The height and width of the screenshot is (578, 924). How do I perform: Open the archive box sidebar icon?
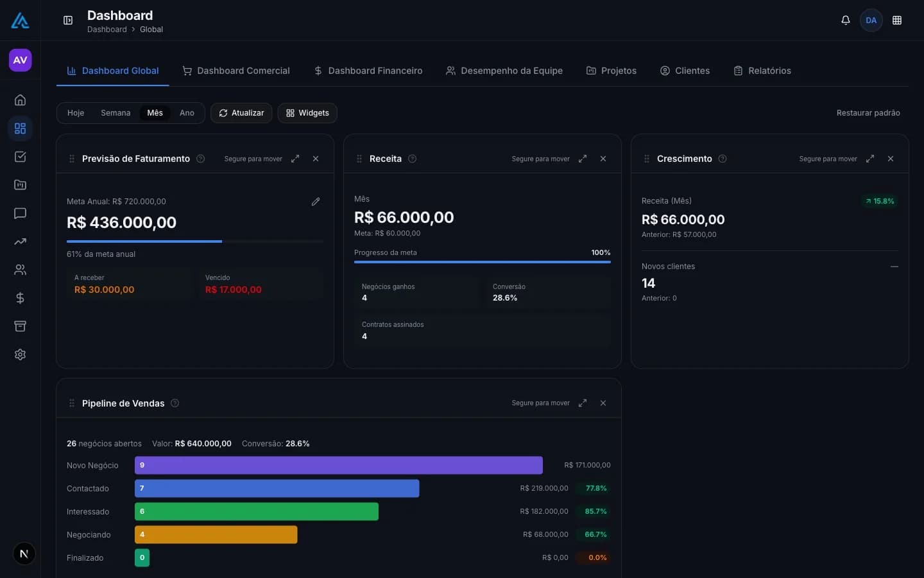point(20,326)
